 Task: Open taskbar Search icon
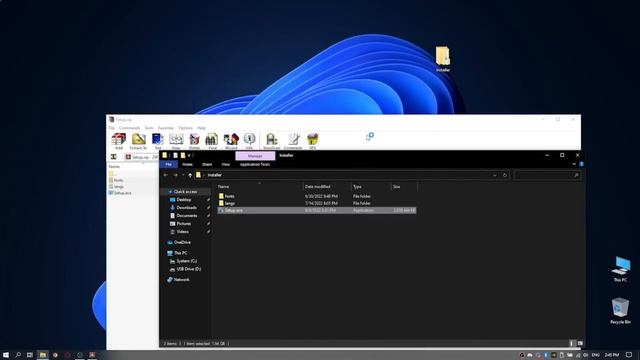pyautogui.click(x=18, y=355)
